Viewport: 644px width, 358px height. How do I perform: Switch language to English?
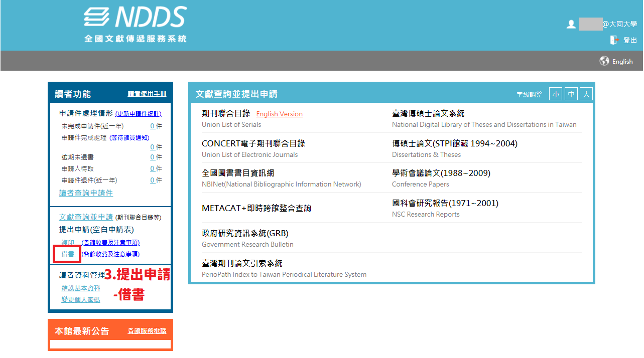click(622, 61)
